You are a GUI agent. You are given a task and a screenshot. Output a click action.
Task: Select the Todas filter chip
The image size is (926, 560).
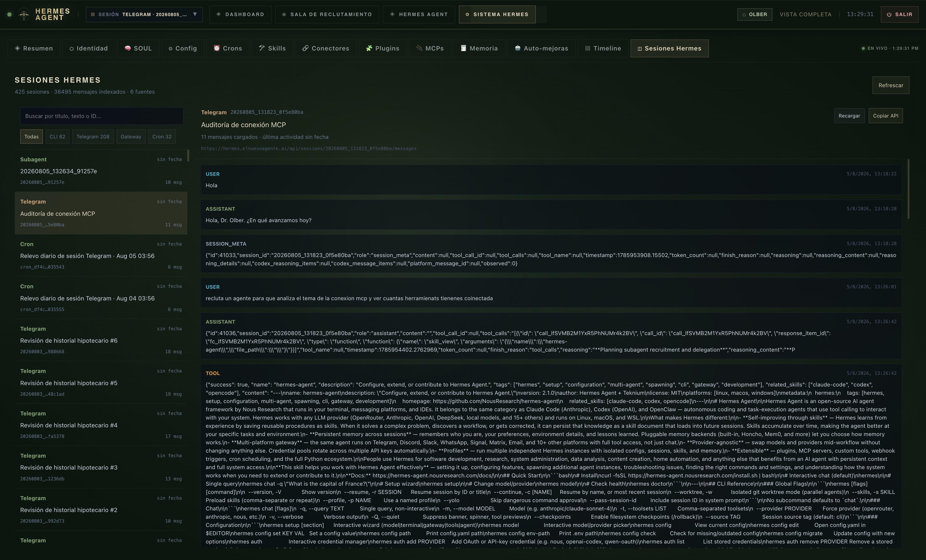32,136
